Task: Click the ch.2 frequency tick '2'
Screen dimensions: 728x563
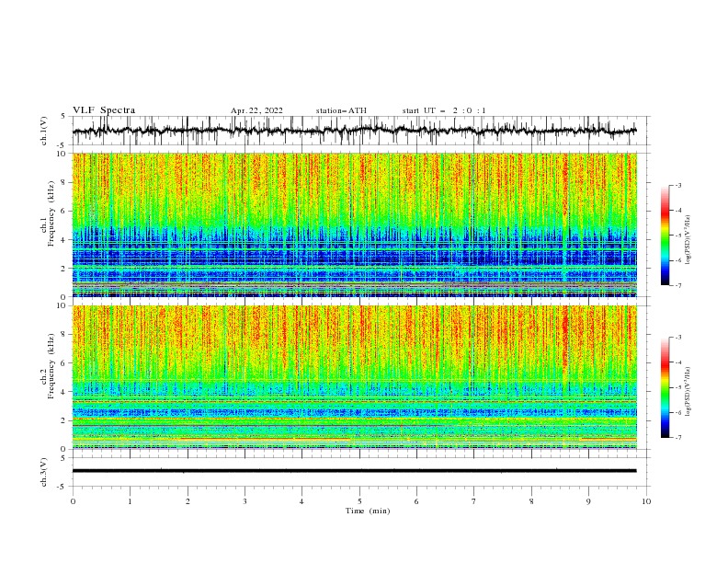Action: (64, 420)
